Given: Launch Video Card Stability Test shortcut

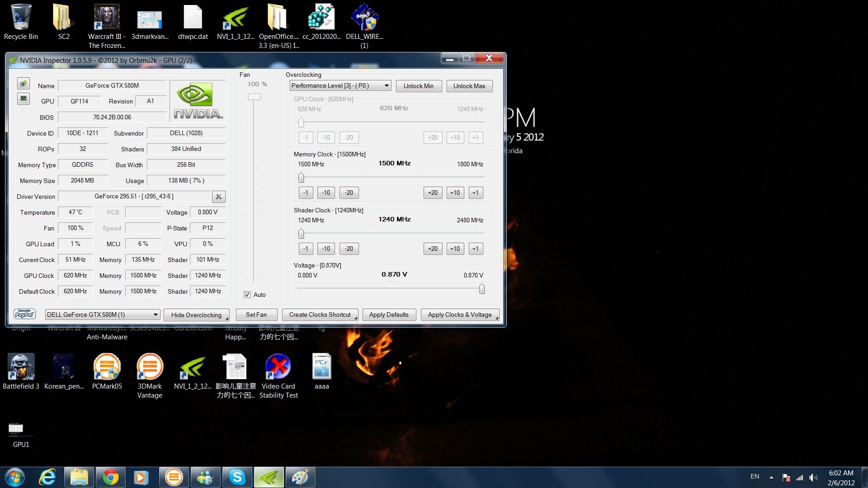Looking at the screenshot, I should point(278,376).
